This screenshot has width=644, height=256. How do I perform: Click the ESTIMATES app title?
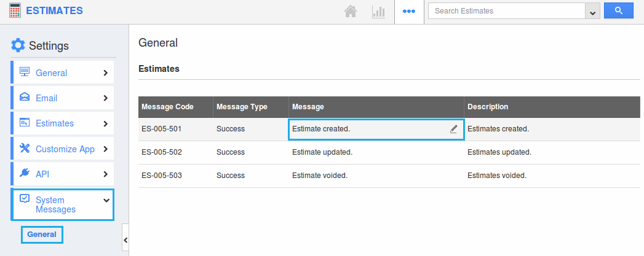54,10
